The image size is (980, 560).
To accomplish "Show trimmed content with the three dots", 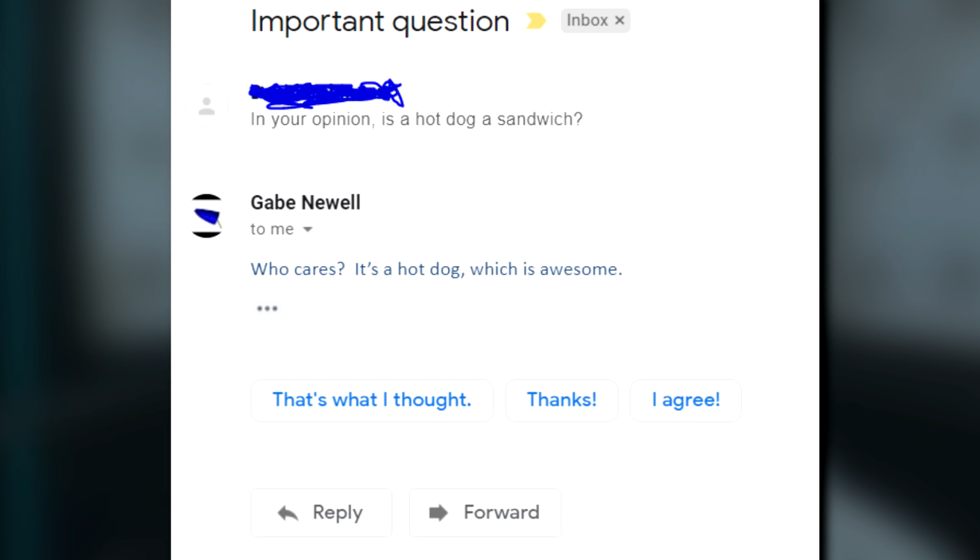I will coord(267,309).
